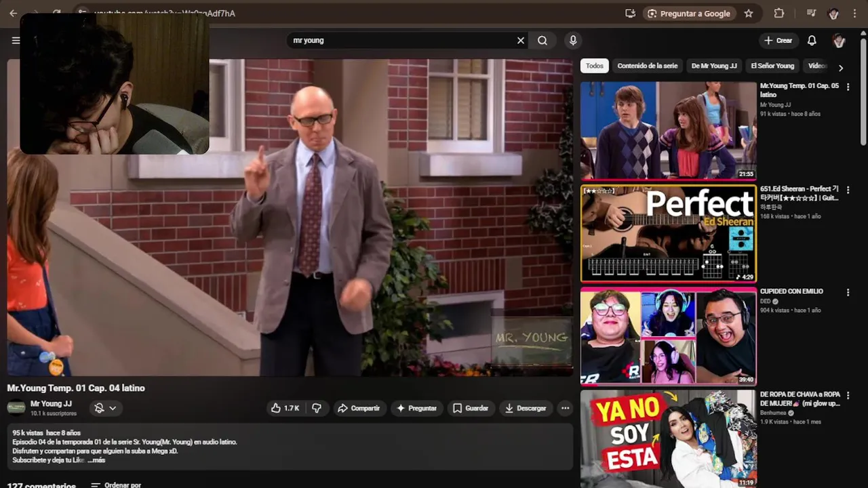
Task: Open the Chrome profile avatar
Action: (x=834, y=14)
